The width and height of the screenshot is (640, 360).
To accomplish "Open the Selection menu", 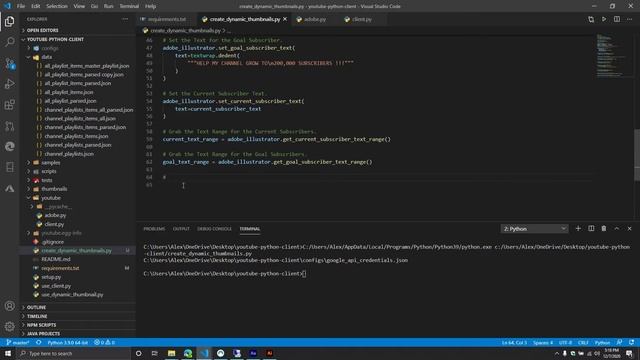I will coord(57,6).
